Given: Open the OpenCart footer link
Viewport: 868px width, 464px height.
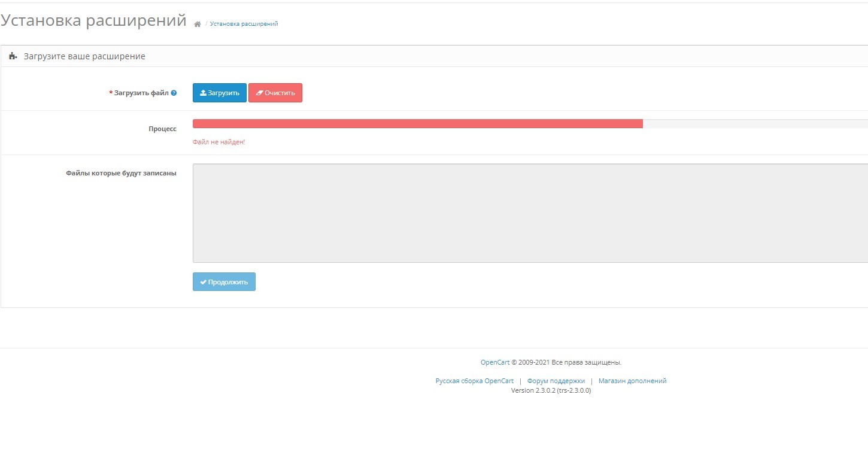Looking at the screenshot, I should pyautogui.click(x=494, y=362).
